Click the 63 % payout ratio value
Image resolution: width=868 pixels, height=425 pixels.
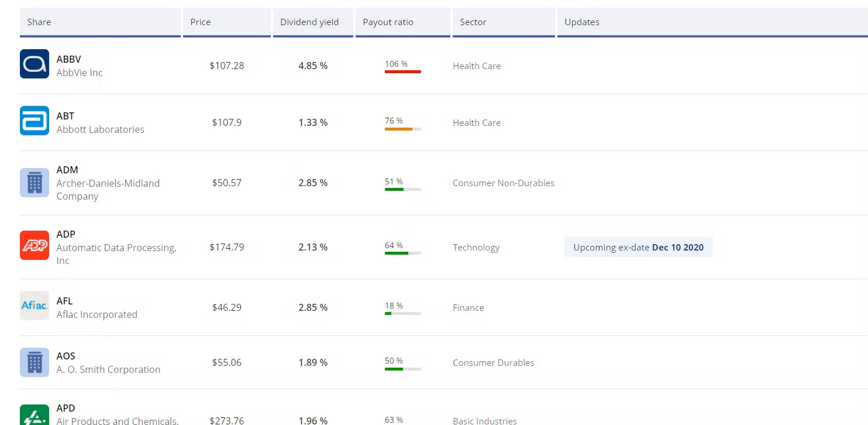[394, 420]
